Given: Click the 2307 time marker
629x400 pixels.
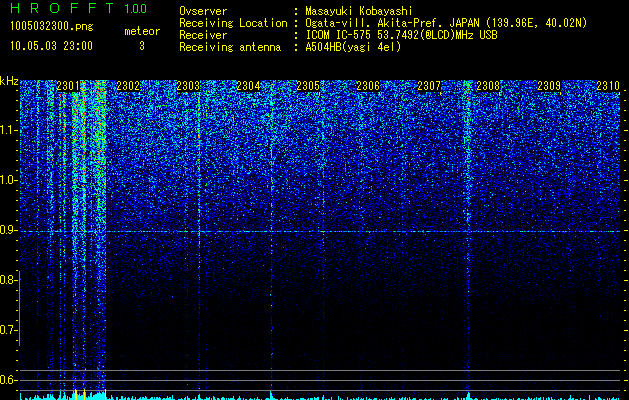Looking at the screenshot, I should point(429,86).
